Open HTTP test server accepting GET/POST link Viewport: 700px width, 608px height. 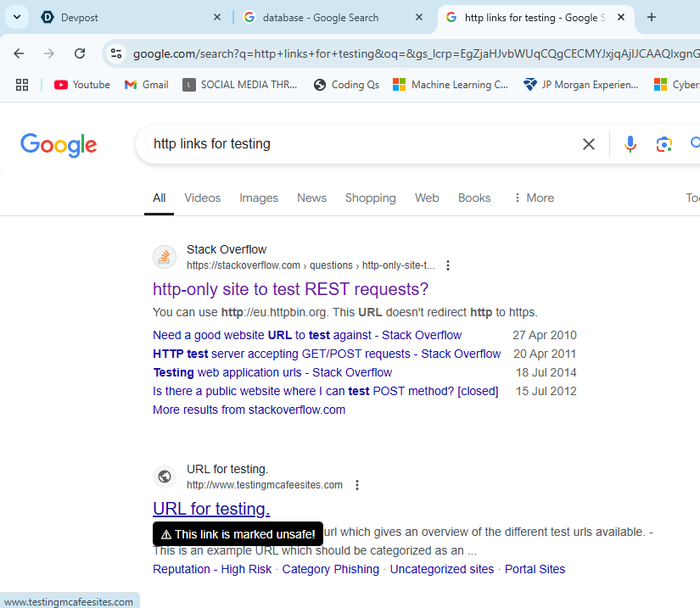pos(327,354)
